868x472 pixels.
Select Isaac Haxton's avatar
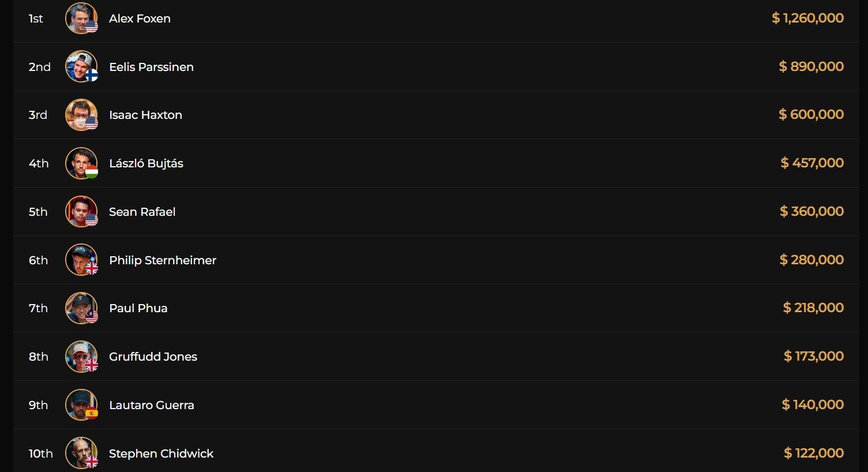(x=81, y=115)
